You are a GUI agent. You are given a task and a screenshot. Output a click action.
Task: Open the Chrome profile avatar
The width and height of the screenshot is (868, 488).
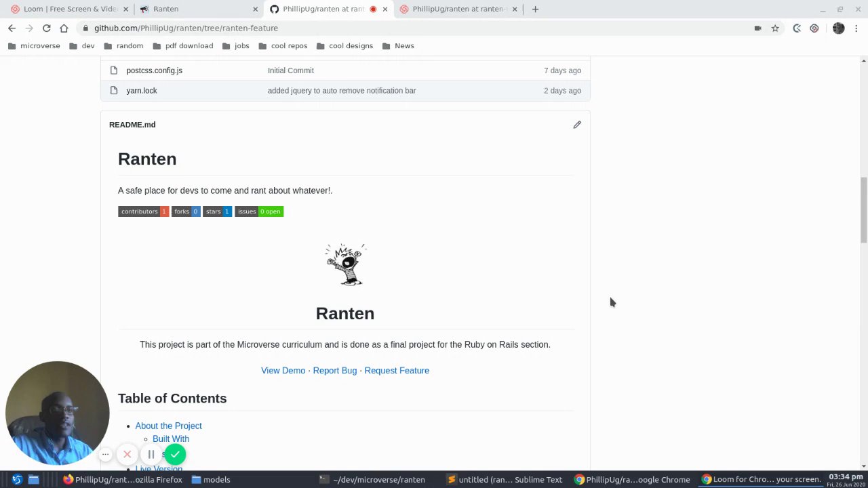point(839,28)
